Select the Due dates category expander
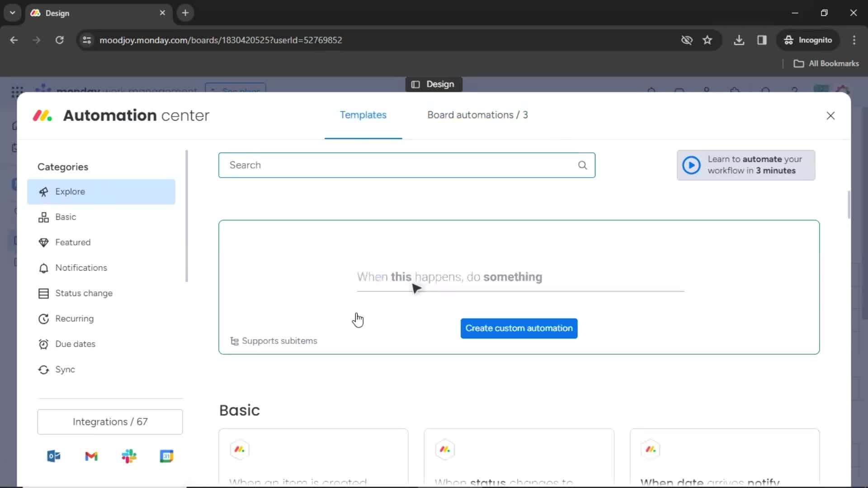The height and width of the screenshot is (488, 868). click(75, 344)
